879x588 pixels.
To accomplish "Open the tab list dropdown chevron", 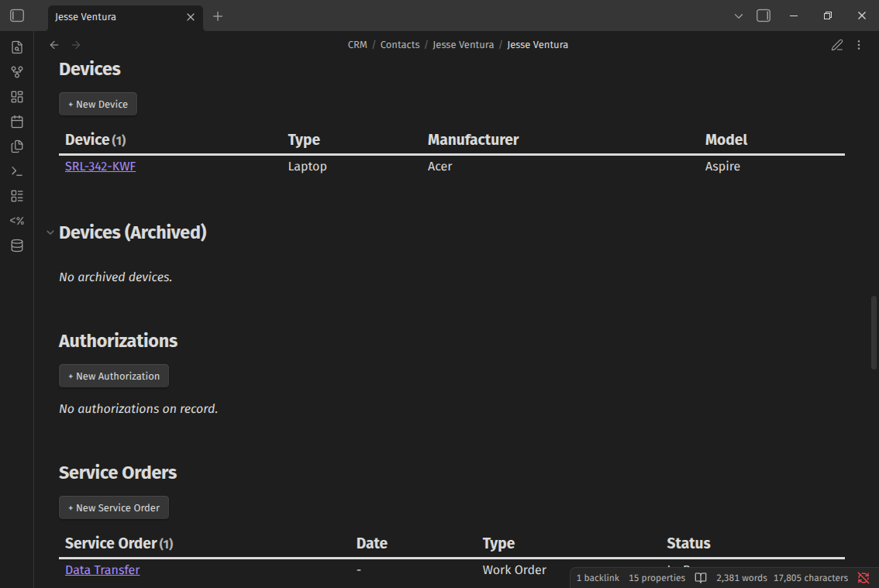I will [739, 16].
